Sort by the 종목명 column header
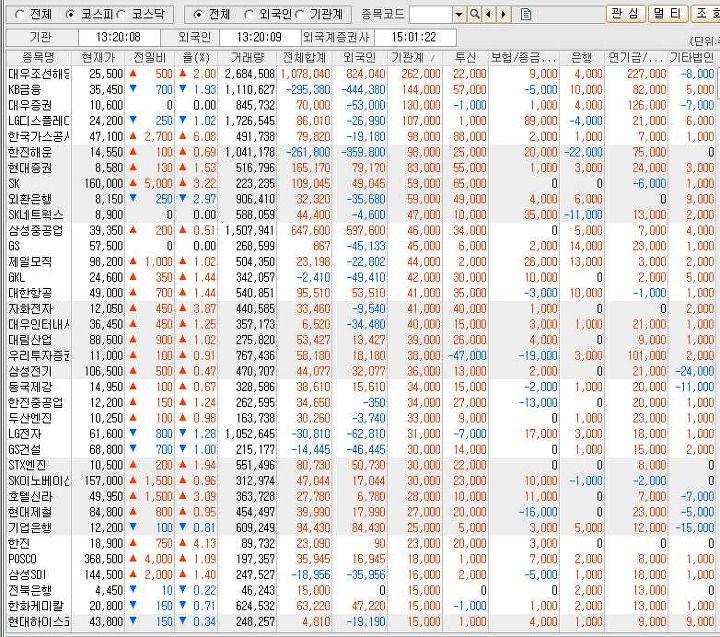Screen dimensions: 720x637 (x=39, y=57)
